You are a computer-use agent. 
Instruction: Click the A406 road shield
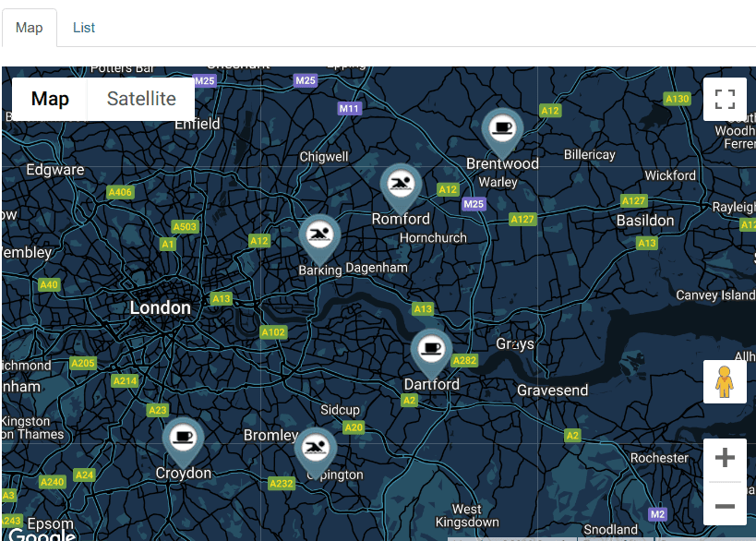pyautogui.click(x=120, y=192)
